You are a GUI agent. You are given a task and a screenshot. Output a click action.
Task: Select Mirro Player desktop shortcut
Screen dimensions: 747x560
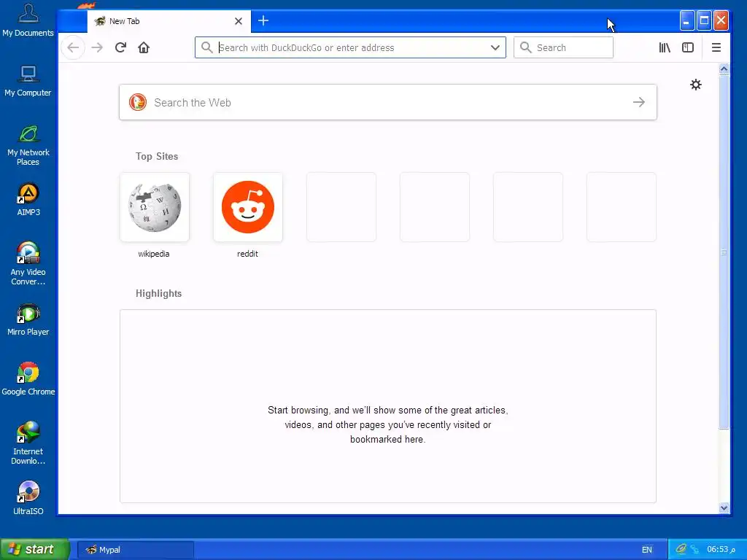coord(28,319)
